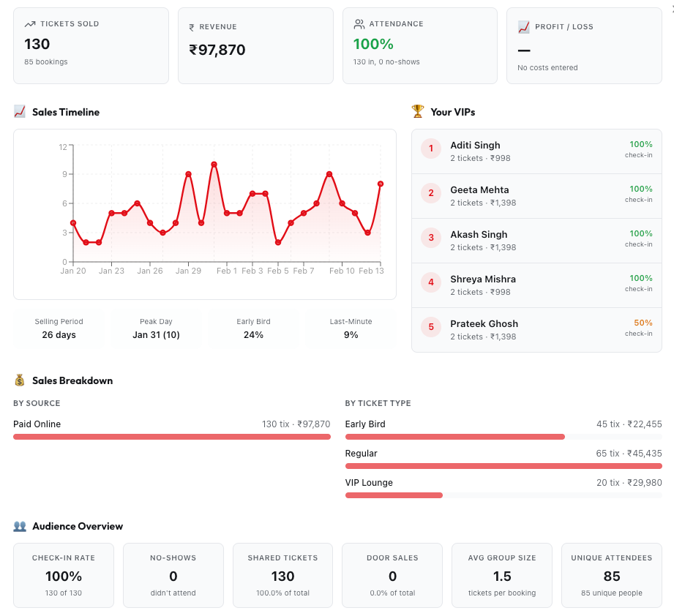Click the Attendance people icon
The image size is (674, 616).
[x=359, y=24]
